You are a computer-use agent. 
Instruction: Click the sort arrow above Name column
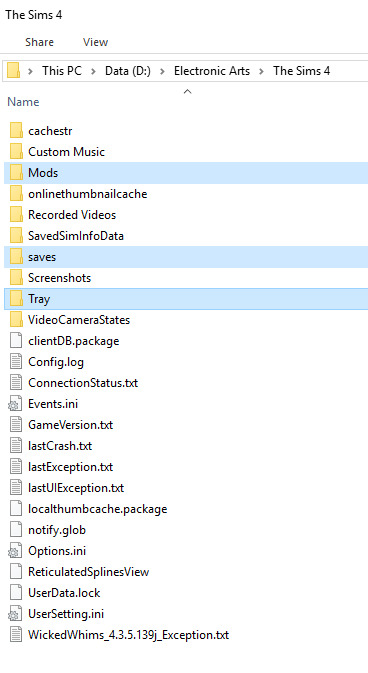[x=187, y=91]
